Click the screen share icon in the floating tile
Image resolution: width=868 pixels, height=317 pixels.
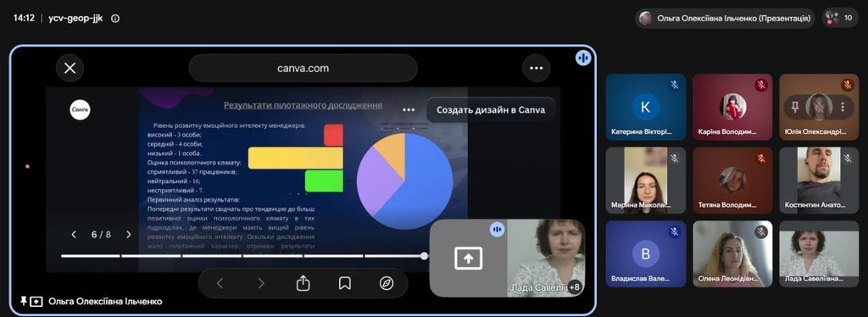pyautogui.click(x=468, y=259)
